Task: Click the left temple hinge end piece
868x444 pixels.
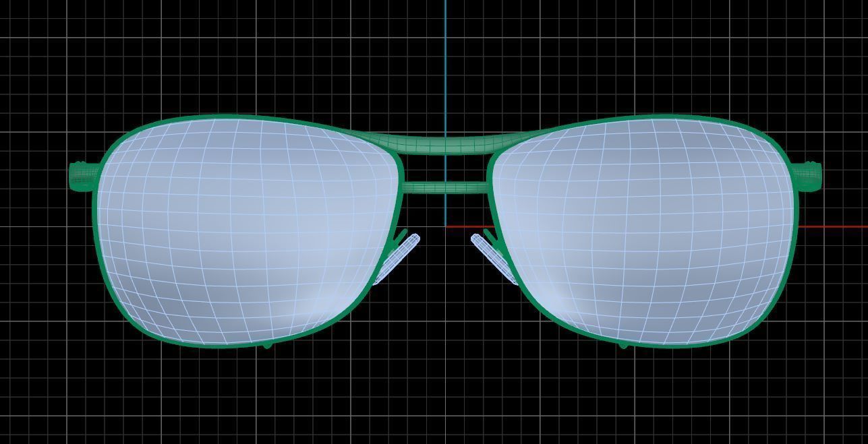Action: (x=82, y=176)
